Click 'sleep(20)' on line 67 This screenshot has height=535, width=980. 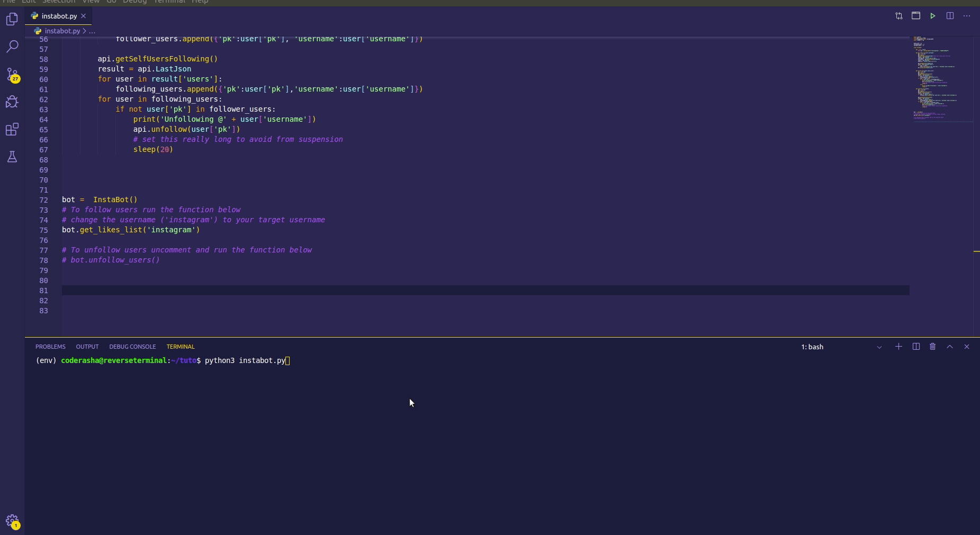click(x=153, y=149)
